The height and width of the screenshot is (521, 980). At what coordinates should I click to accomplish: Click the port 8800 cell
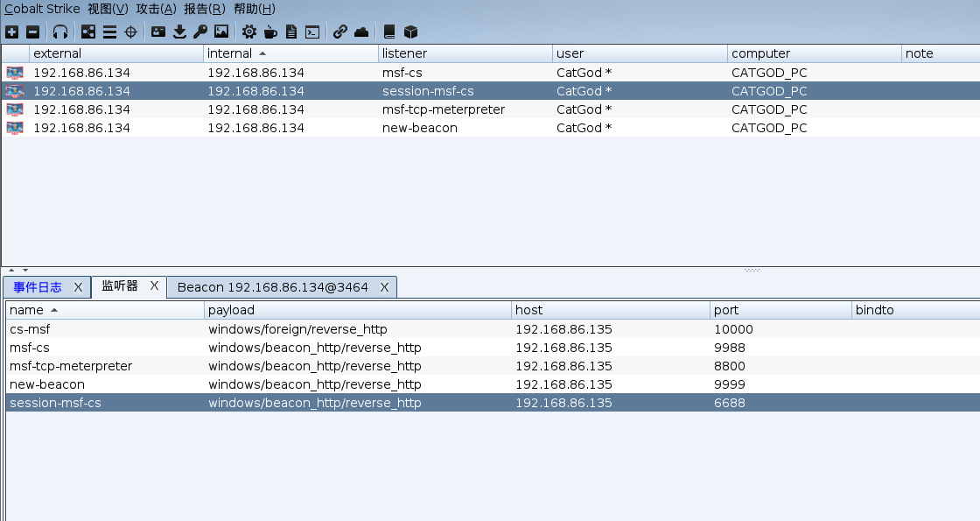pos(730,366)
